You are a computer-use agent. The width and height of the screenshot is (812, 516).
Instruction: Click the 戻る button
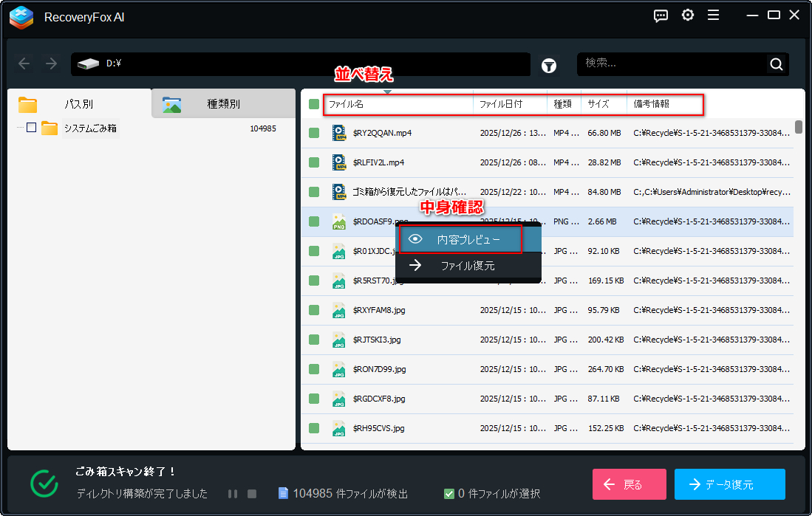coord(629,484)
